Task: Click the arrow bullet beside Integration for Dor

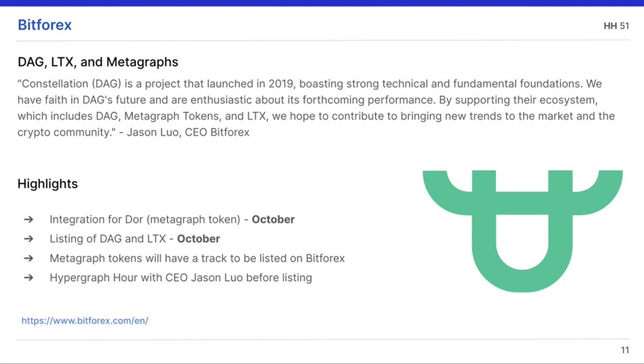Action: (28, 220)
